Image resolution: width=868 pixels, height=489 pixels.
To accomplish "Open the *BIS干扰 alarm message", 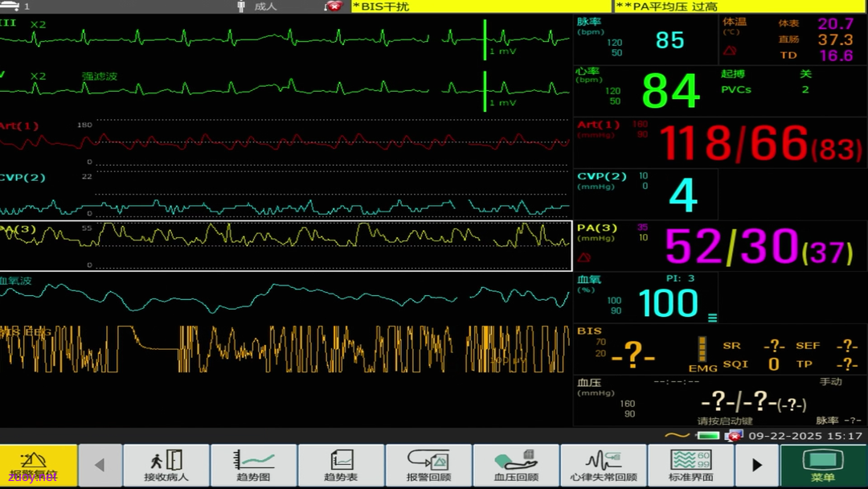I will point(481,6).
